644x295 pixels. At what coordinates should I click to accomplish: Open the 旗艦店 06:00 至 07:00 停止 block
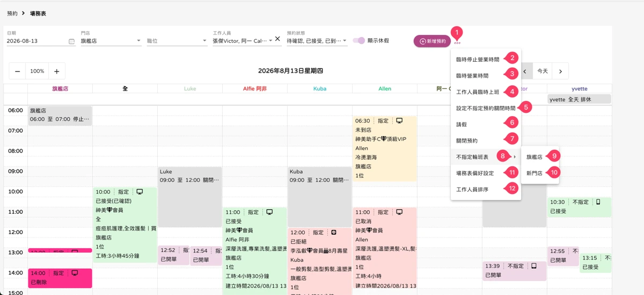pos(60,116)
